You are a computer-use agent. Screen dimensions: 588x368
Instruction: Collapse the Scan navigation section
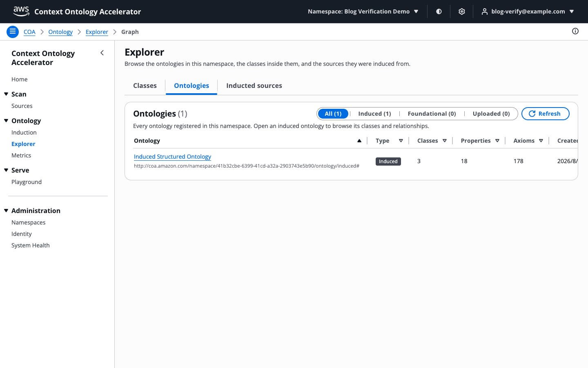(6, 94)
